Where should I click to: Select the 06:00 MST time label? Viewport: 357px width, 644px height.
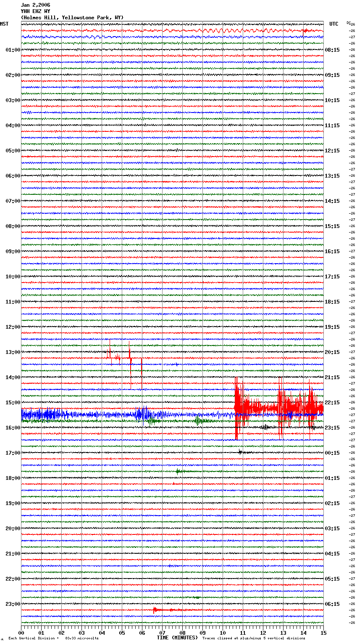point(13,176)
